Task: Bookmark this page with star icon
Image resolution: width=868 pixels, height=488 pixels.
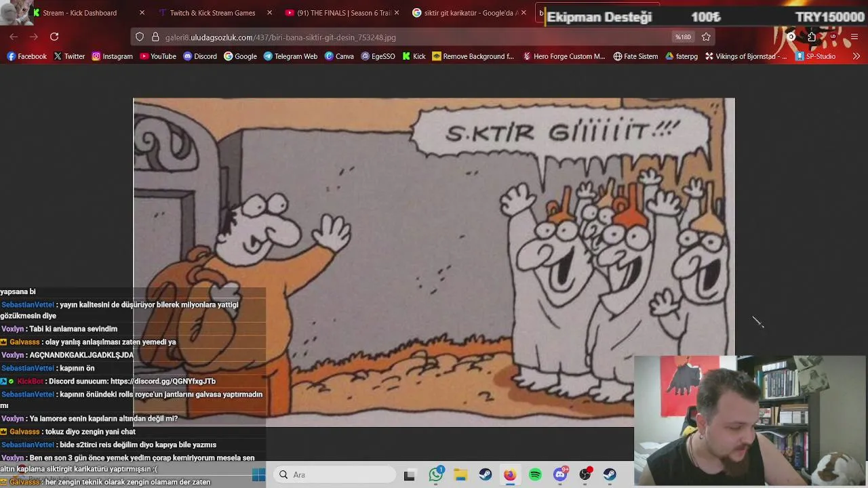Action: 706,37
